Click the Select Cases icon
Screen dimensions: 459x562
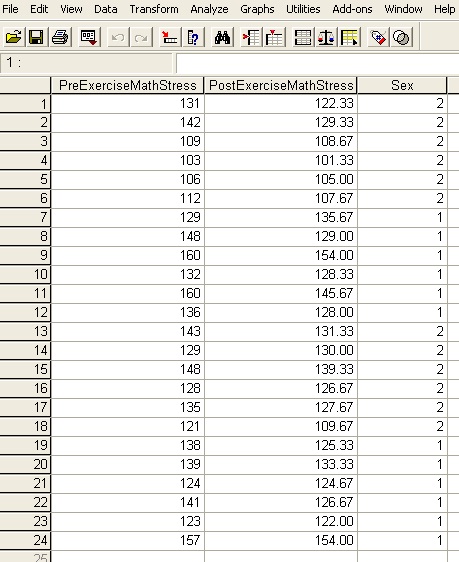click(350, 37)
